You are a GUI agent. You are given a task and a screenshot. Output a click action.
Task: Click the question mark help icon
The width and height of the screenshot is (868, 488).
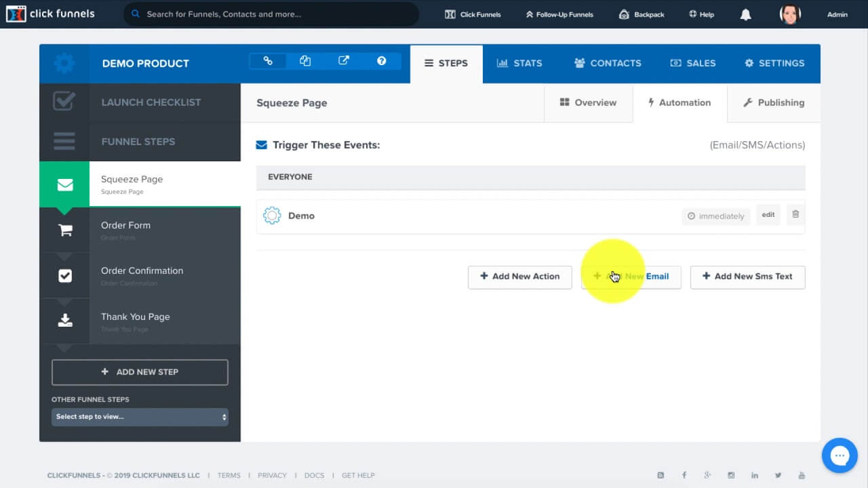381,61
